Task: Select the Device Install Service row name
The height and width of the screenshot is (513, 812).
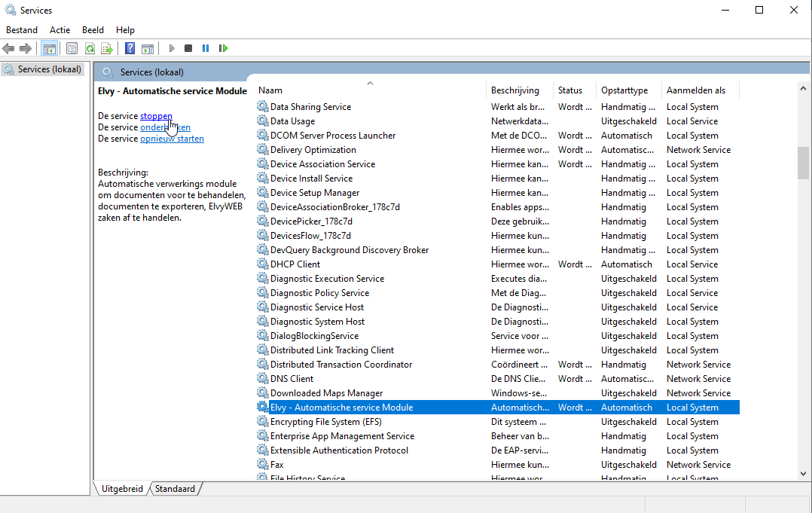Action: tap(311, 179)
